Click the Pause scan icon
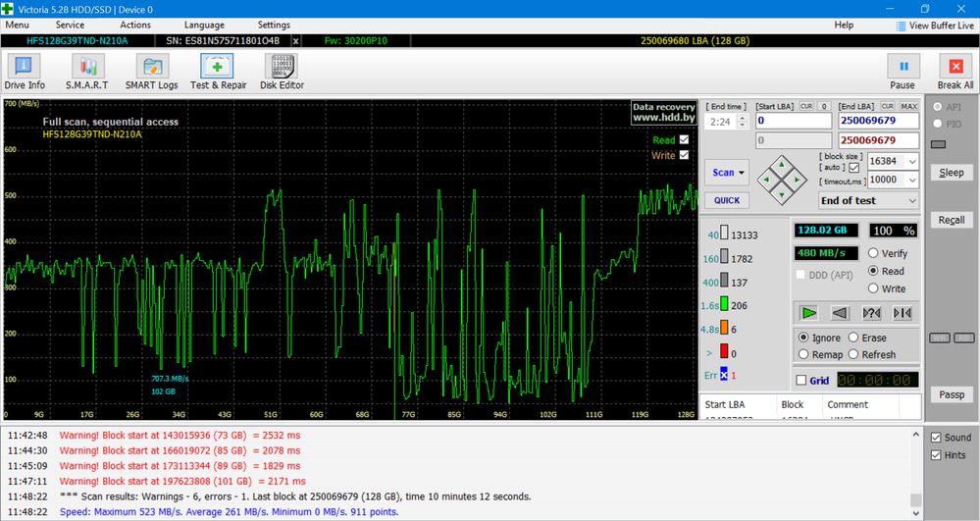The image size is (980, 521). [903, 72]
